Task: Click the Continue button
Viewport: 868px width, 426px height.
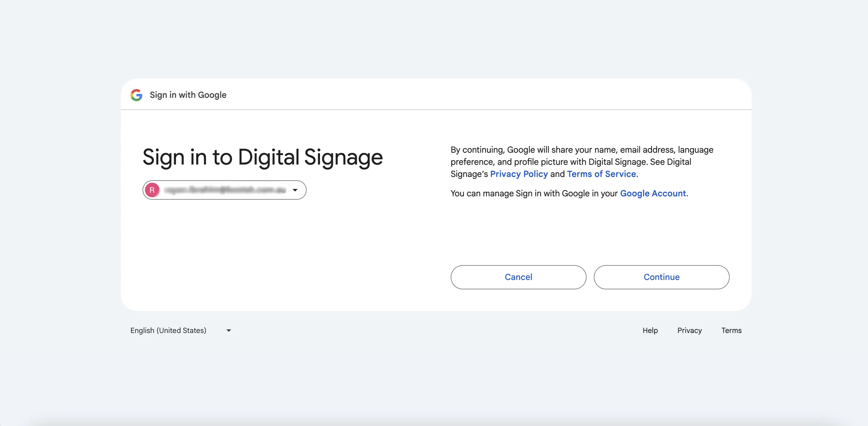Action: click(661, 277)
